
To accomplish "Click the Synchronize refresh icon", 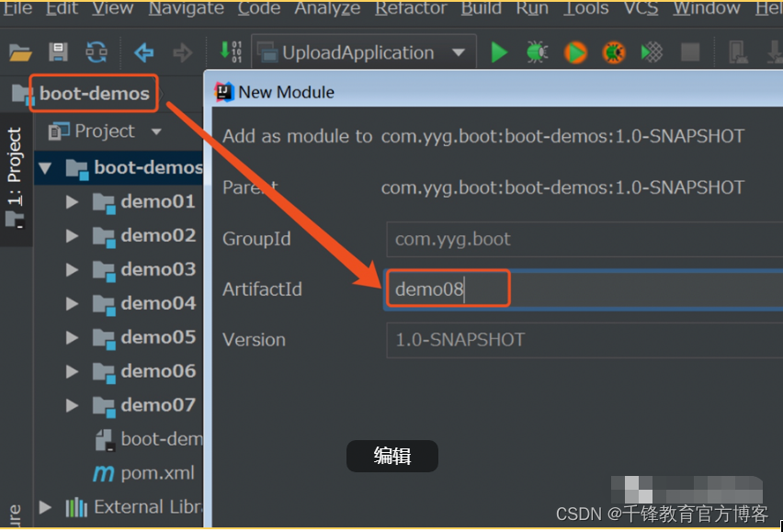I will coord(96,52).
